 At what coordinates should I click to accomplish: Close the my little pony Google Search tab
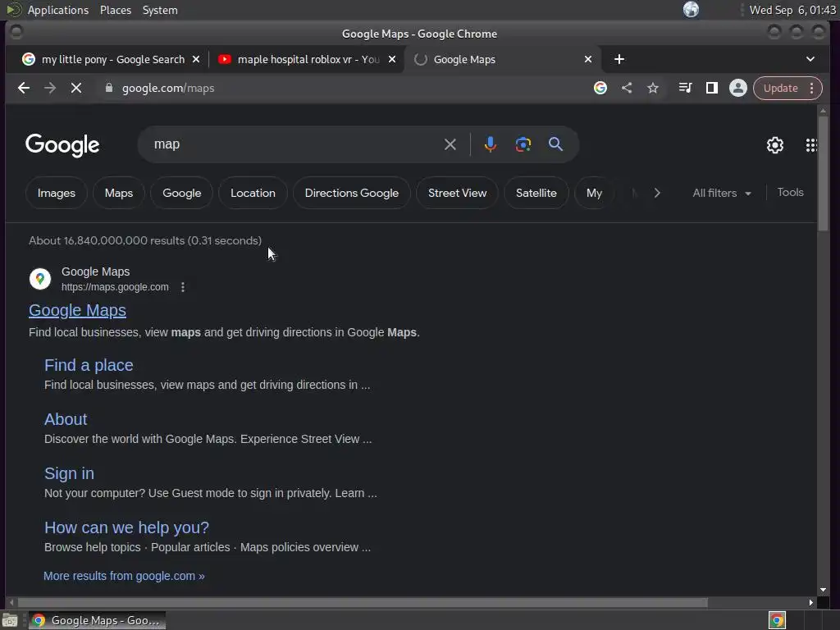click(x=196, y=59)
